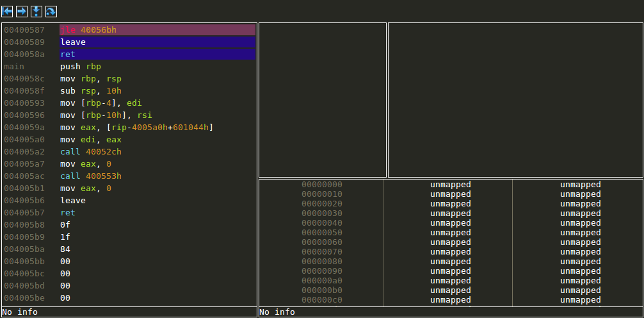Click byte '84' at 004005ba

[x=65, y=249]
